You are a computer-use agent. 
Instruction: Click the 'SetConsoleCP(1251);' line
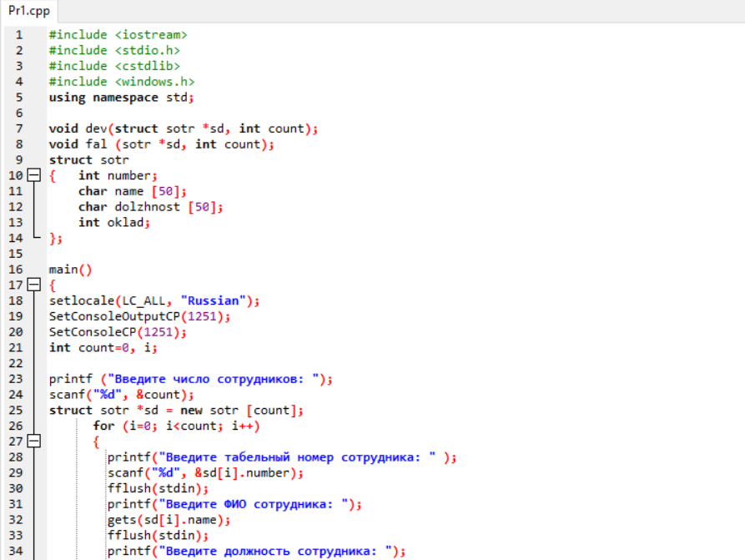click(x=118, y=332)
